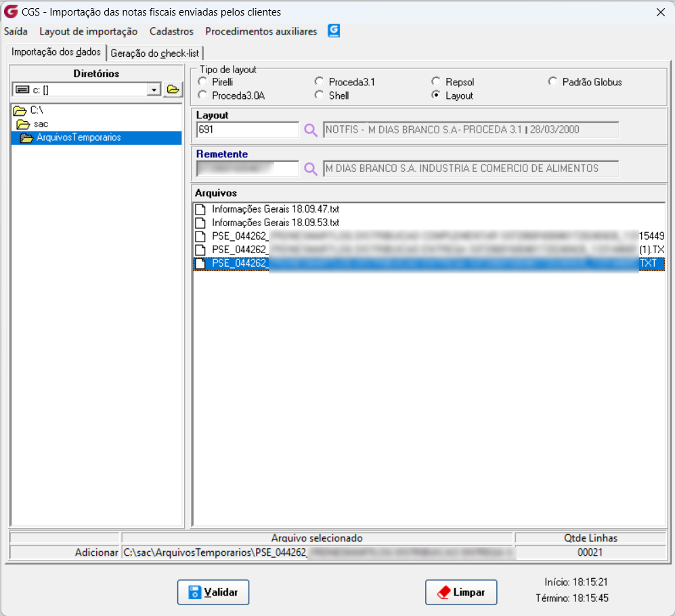Image resolution: width=675 pixels, height=616 pixels.
Task: Click the CGS application logo in title bar
Action: pos(12,12)
